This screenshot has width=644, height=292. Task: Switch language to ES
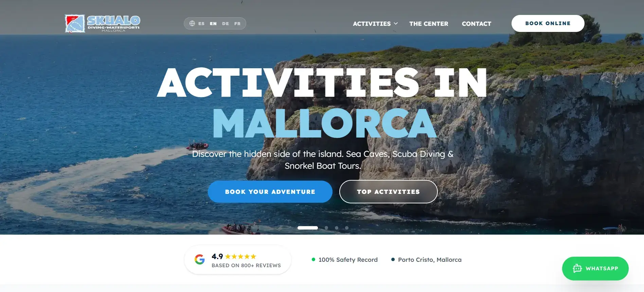[x=201, y=24]
